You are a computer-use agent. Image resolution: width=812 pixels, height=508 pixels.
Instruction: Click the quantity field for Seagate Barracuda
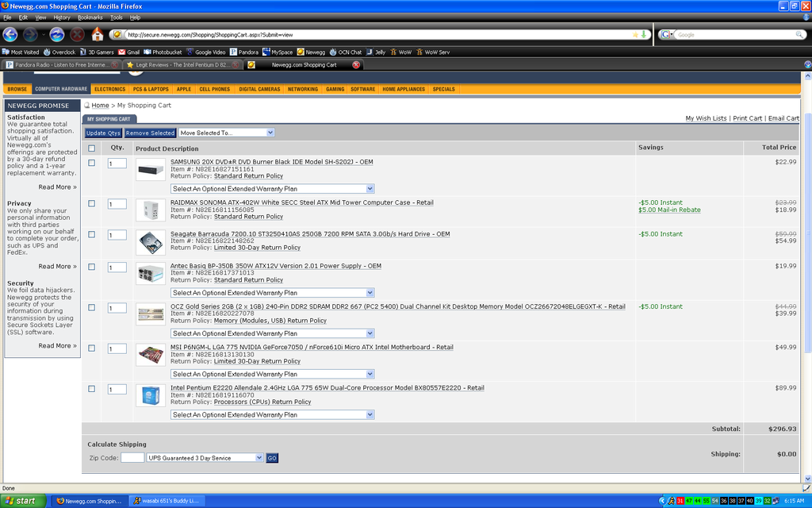[117, 235]
